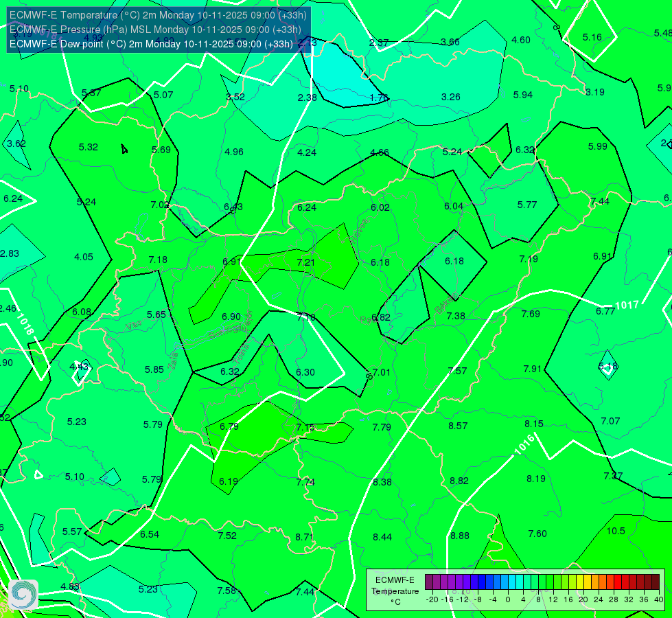Click the 4.96 temperature value
This screenshot has height=618, width=672.
click(x=234, y=152)
